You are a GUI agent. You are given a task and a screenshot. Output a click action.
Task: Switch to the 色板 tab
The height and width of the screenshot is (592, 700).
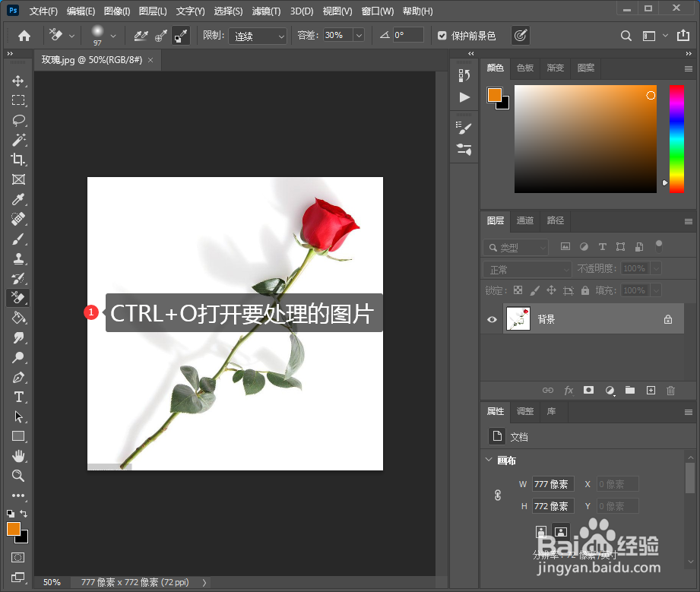tap(525, 68)
